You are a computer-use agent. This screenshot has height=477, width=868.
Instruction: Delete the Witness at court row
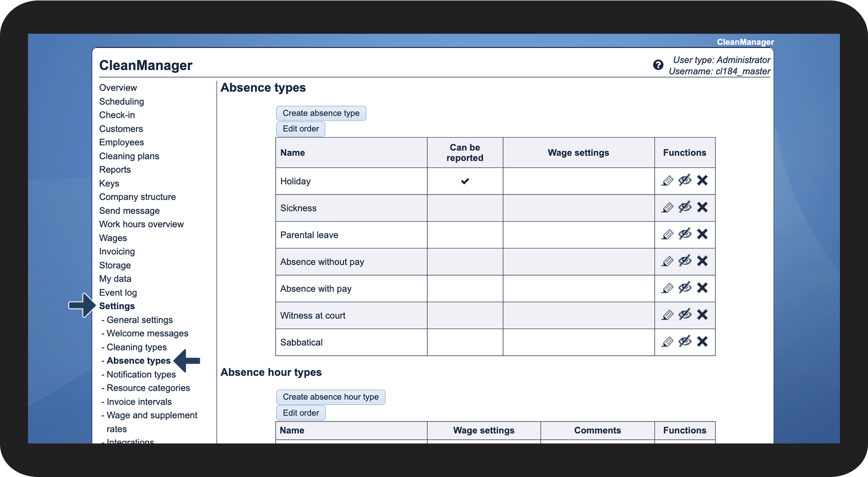tap(702, 314)
